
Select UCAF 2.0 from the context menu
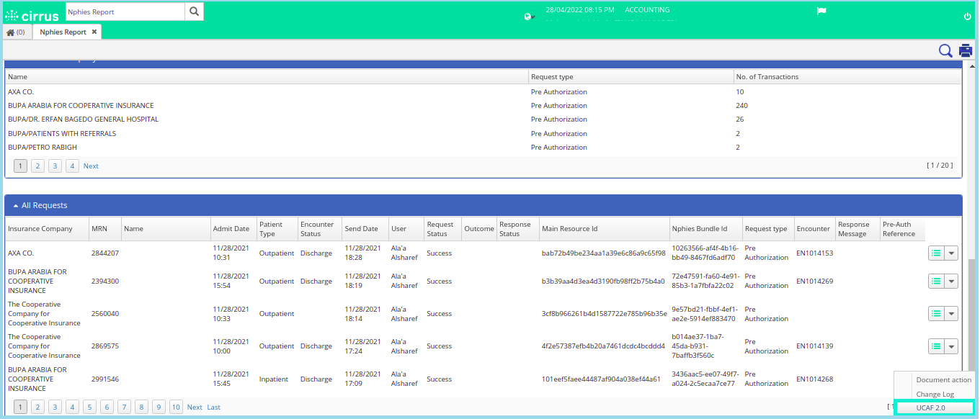(x=930, y=407)
